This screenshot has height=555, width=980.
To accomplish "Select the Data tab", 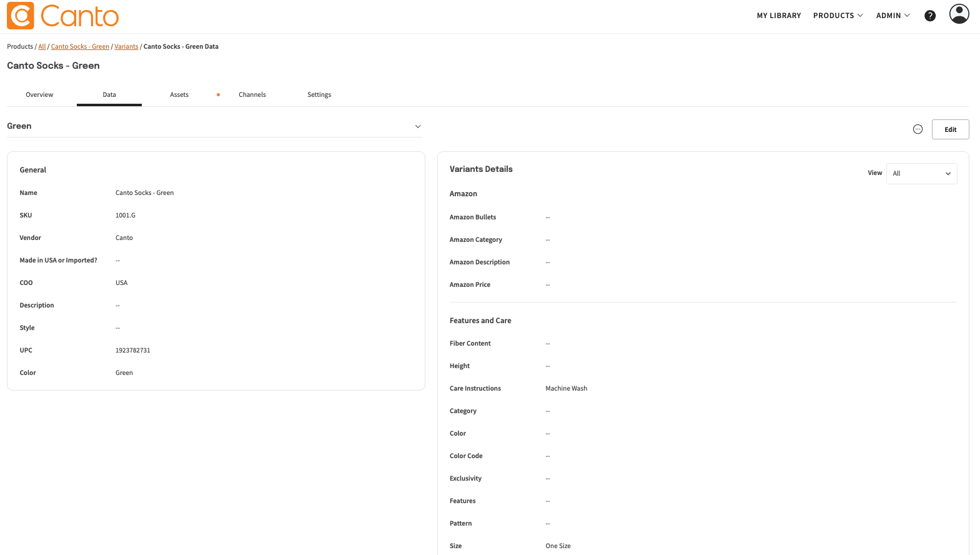I will 109,95.
